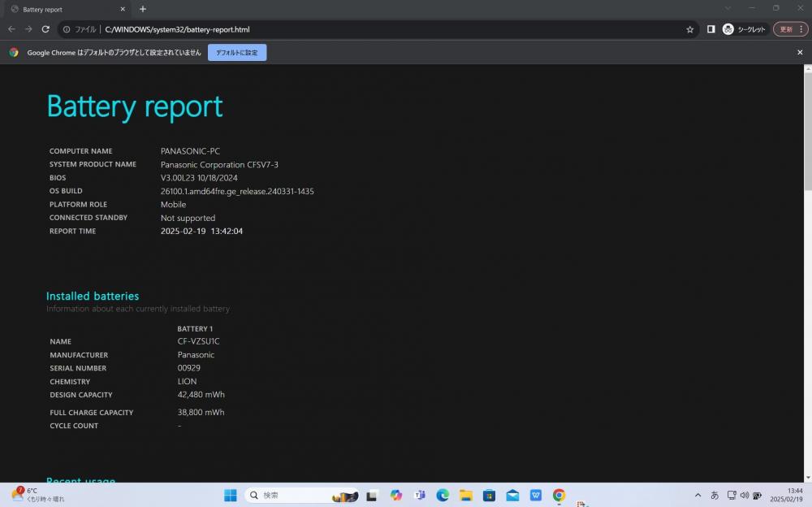Select the report time 2025-02-19 13:42:04
Image resolution: width=812 pixels, height=507 pixels.
tap(201, 231)
